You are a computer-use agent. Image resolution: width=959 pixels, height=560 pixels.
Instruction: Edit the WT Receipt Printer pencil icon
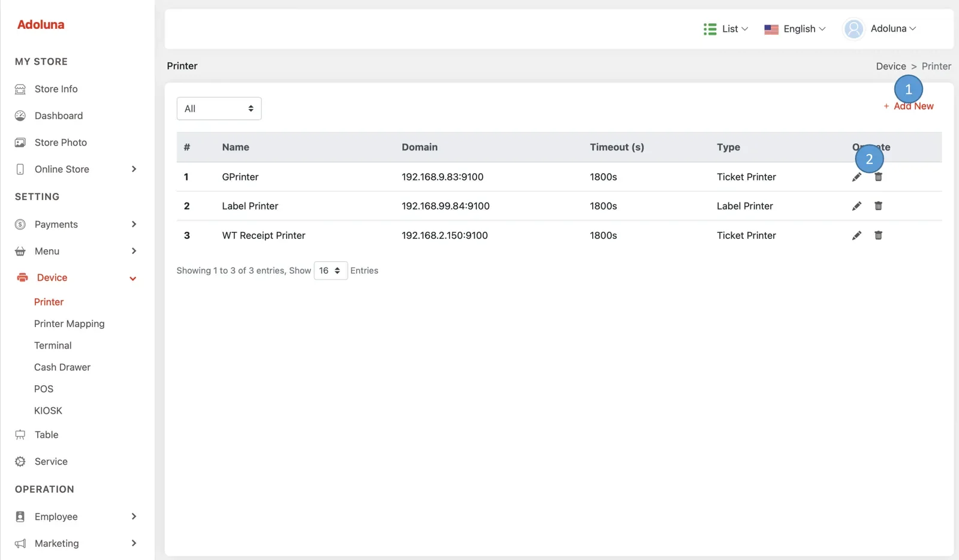pos(857,235)
